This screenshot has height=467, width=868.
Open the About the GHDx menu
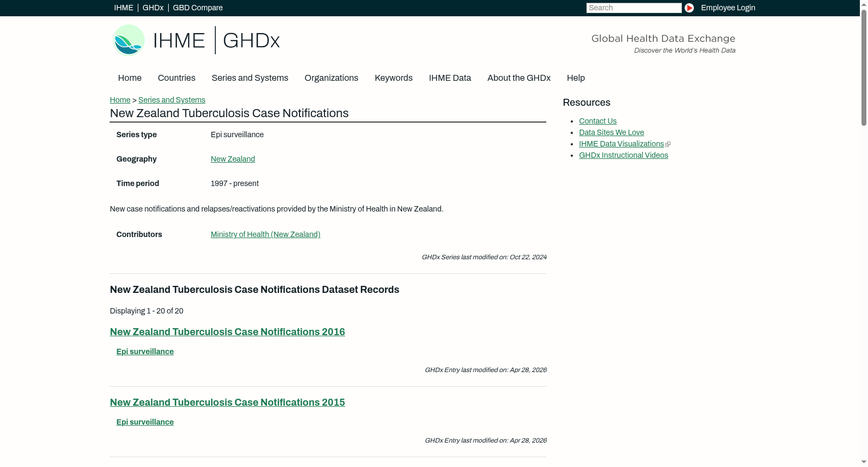[519, 78]
